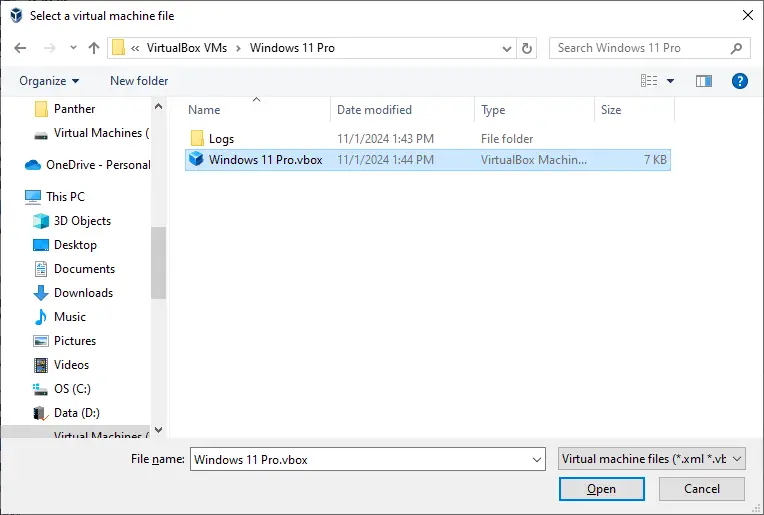Sort by the Size column header
This screenshot has height=515, width=764.
611,110
